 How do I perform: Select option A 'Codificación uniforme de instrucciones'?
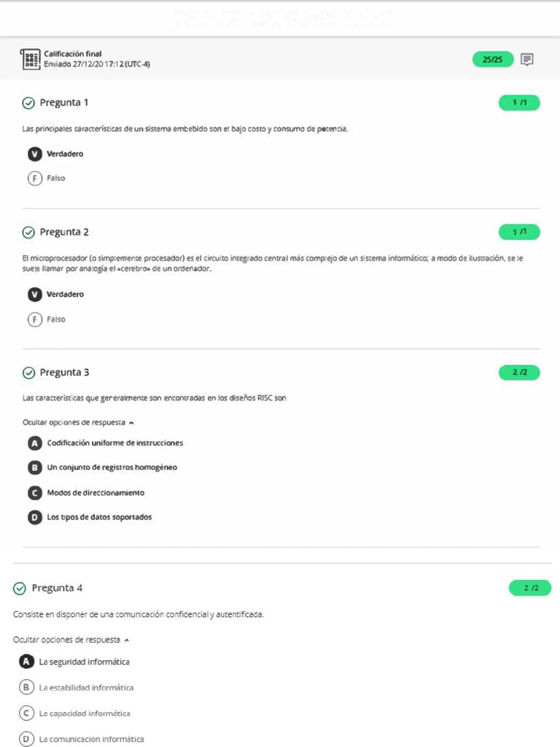click(x=35, y=443)
